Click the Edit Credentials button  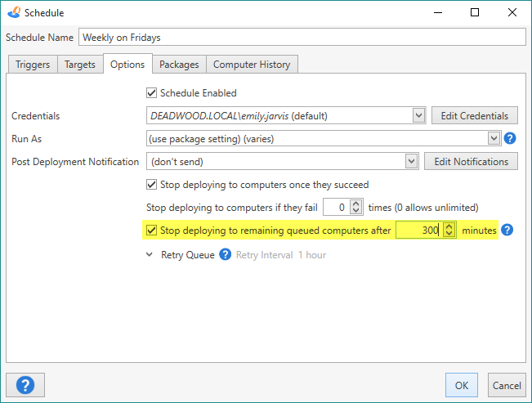tap(474, 116)
